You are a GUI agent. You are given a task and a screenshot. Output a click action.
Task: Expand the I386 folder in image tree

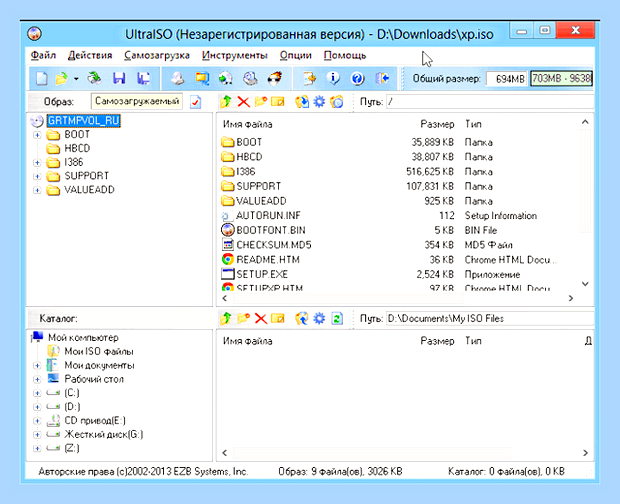37,163
